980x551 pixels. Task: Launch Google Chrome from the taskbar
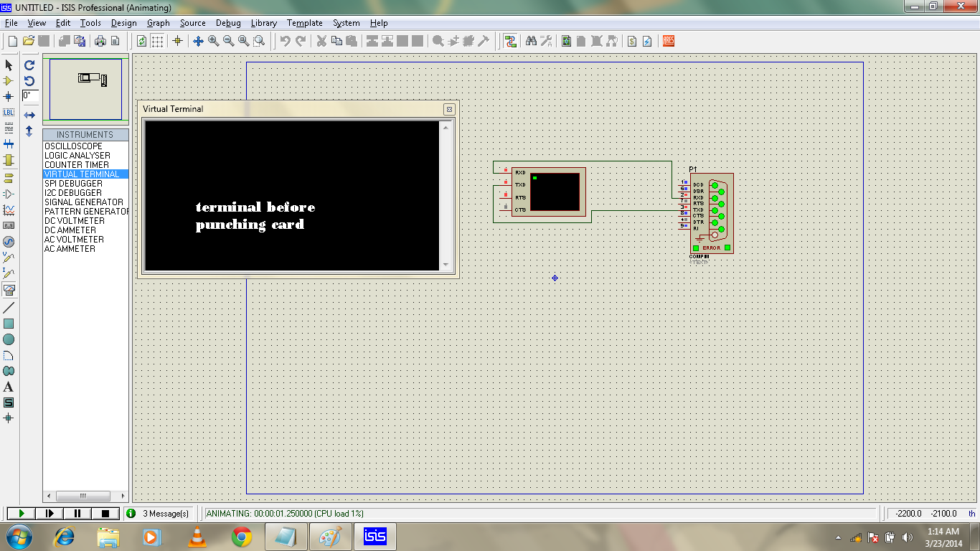point(240,536)
